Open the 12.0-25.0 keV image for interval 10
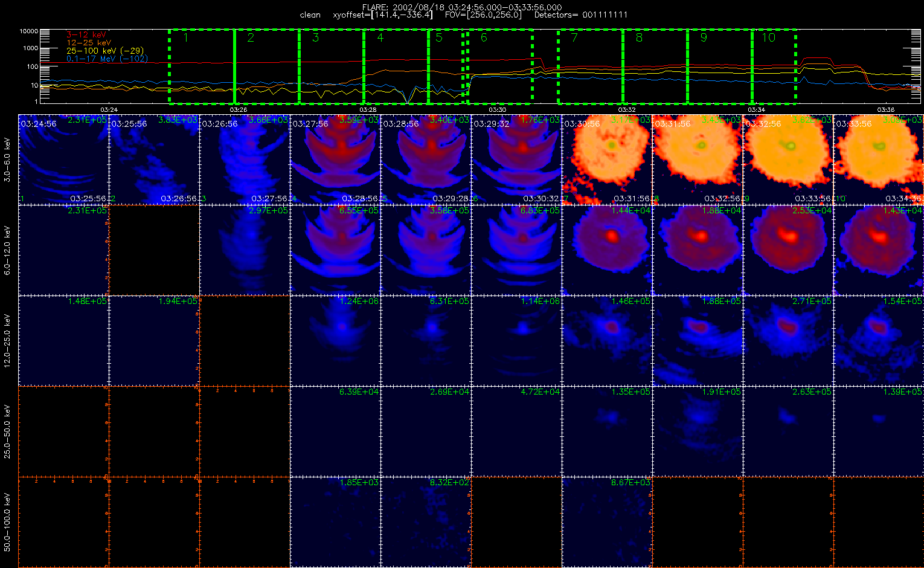The width and height of the screenshot is (924, 568). coord(879,341)
